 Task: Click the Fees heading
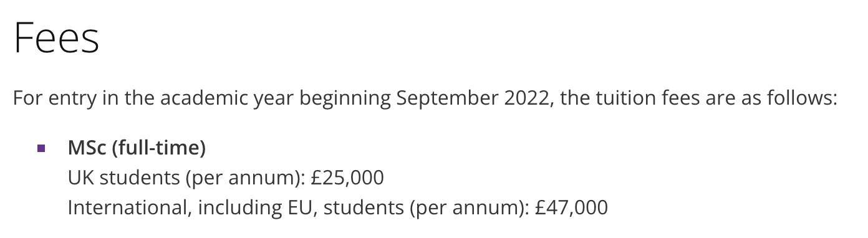click(x=56, y=38)
